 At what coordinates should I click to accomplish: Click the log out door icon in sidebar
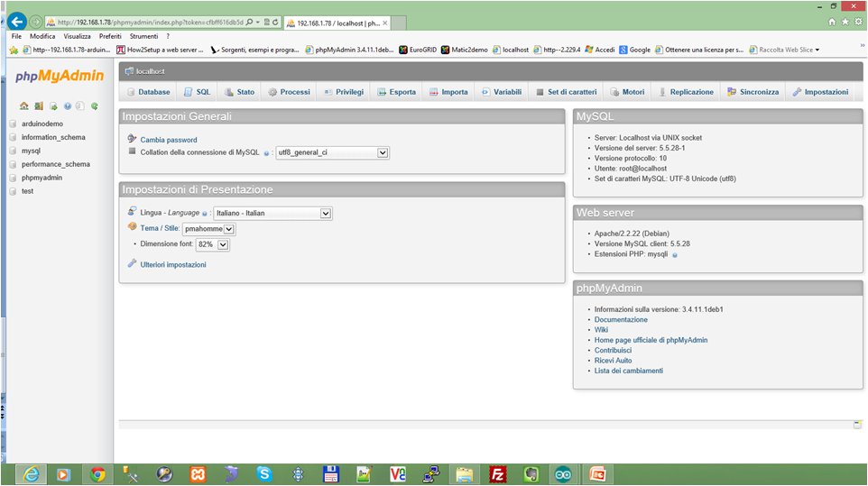coord(38,105)
